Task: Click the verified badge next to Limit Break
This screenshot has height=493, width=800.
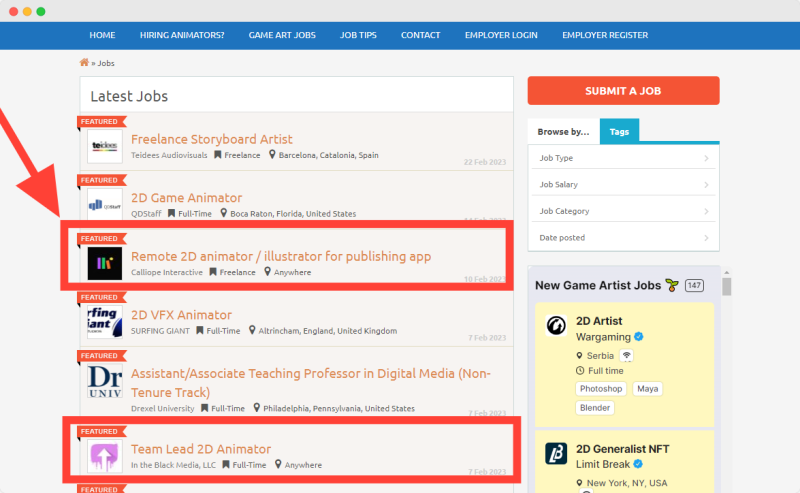Action: 638,464
